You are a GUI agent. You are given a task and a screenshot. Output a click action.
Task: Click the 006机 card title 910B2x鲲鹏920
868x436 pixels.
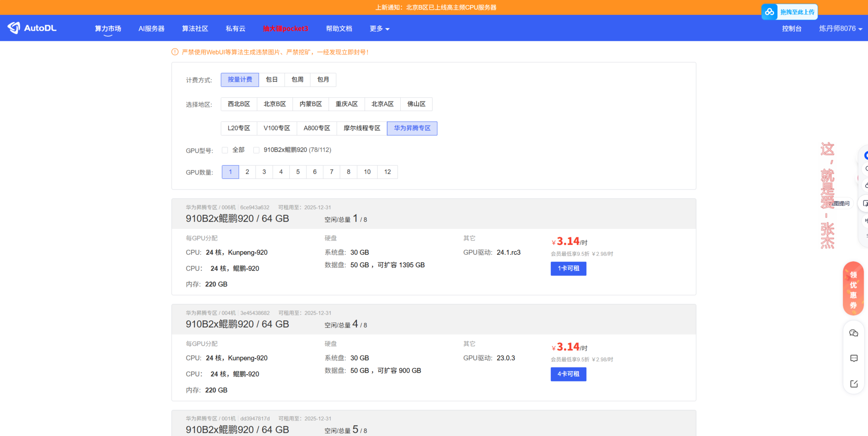(237, 219)
